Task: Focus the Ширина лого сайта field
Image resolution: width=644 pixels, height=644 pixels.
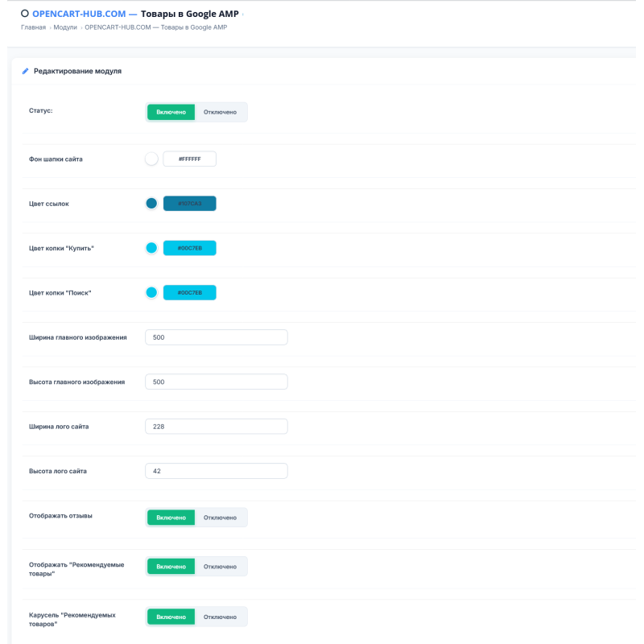Action: (217, 427)
